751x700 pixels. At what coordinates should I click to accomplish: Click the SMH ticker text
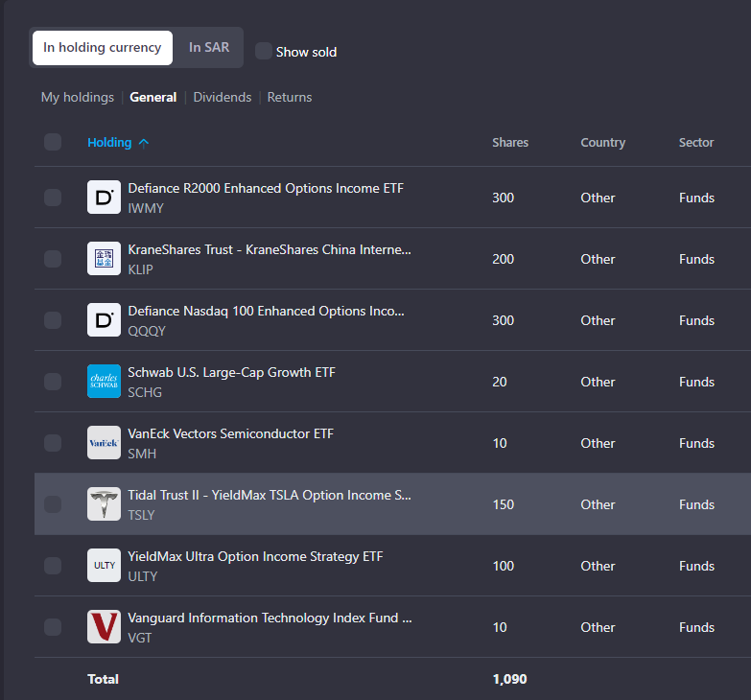coord(142,454)
